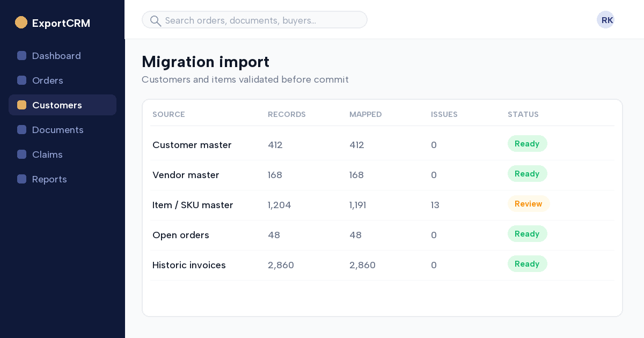This screenshot has width=644, height=338.
Task: Go to the Orders section
Action: (62, 80)
